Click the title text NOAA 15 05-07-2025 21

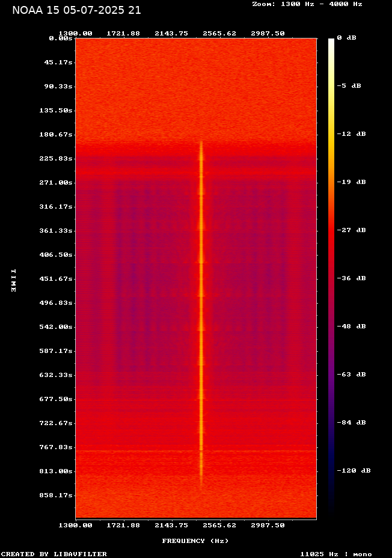pyautogui.click(x=76, y=10)
